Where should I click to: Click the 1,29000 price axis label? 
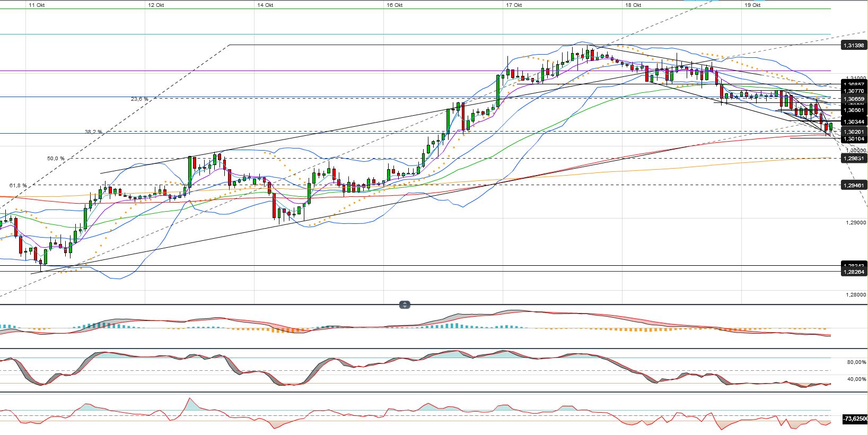coord(855,223)
